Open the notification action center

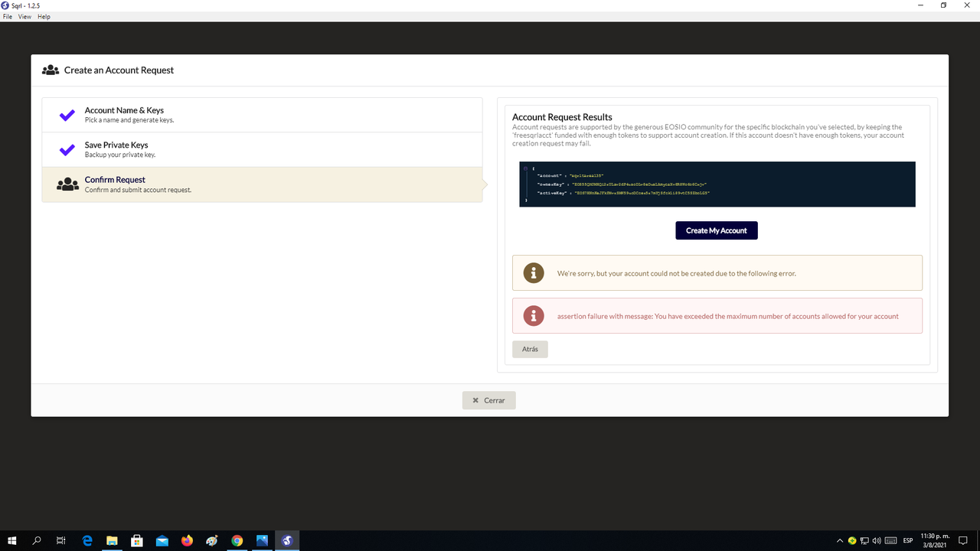tap(963, 541)
